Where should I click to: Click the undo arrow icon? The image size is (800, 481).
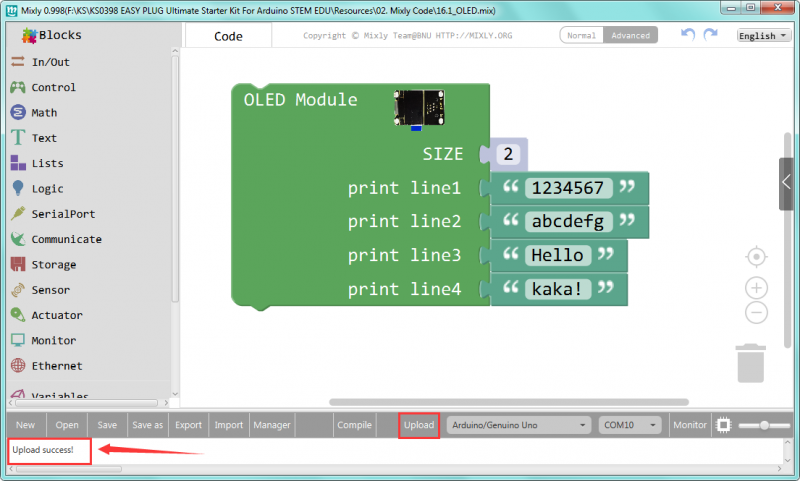pos(687,35)
